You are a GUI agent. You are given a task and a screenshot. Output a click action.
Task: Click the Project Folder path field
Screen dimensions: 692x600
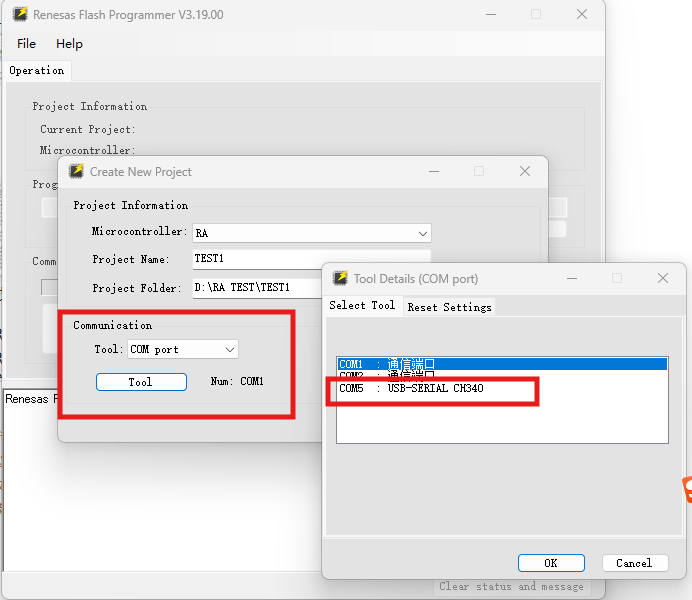tap(258, 288)
